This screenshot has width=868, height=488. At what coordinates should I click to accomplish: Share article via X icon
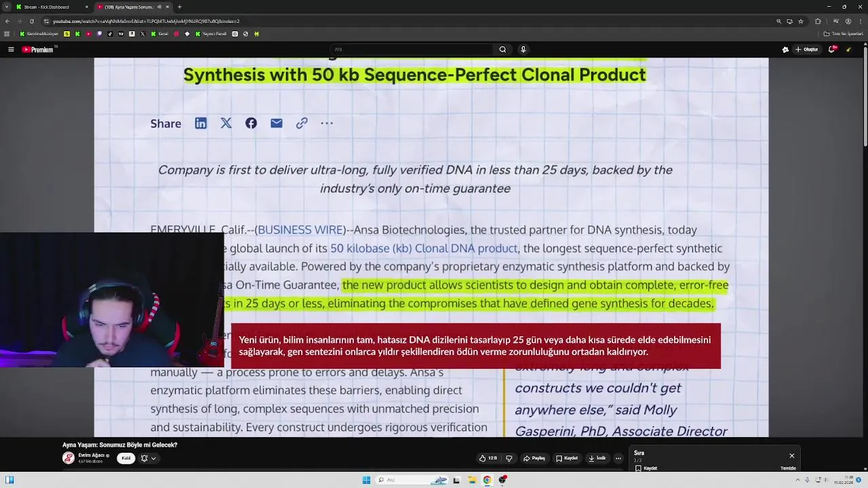click(x=226, y=123)
